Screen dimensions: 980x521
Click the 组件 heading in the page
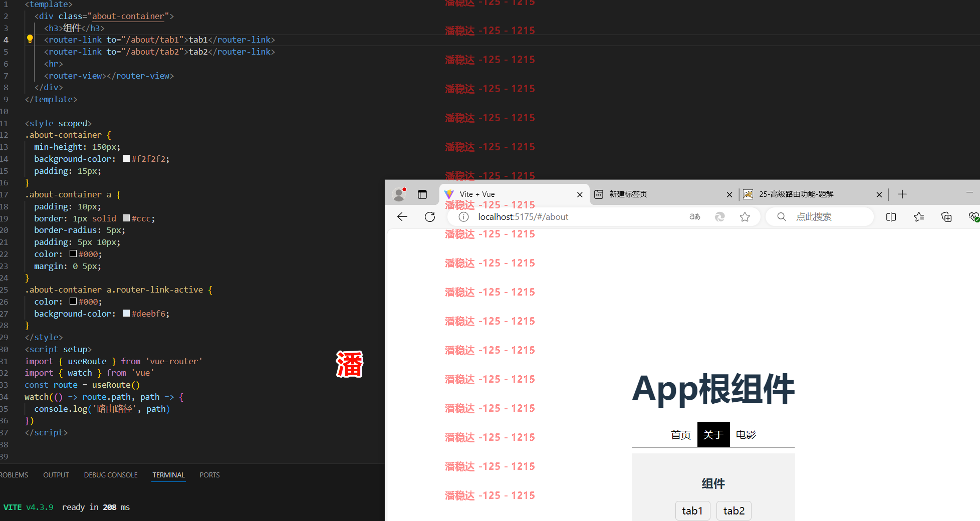713,483
